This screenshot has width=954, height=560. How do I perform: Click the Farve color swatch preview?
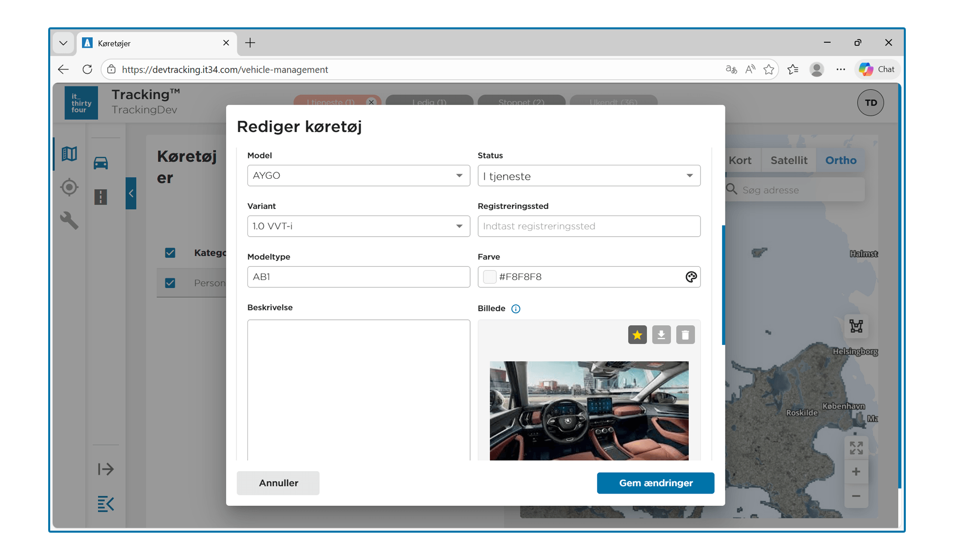point(489,277)
